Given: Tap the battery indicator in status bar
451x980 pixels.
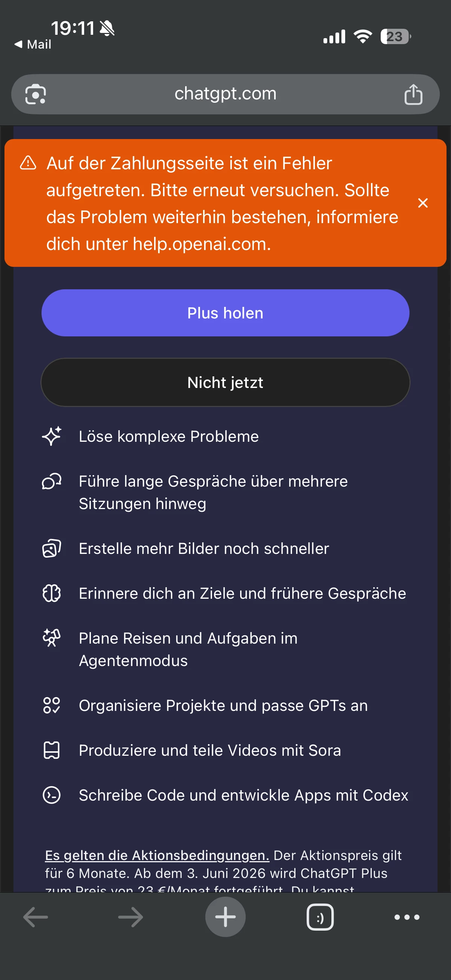Looking at the screenshot, I should pos(395,37).
